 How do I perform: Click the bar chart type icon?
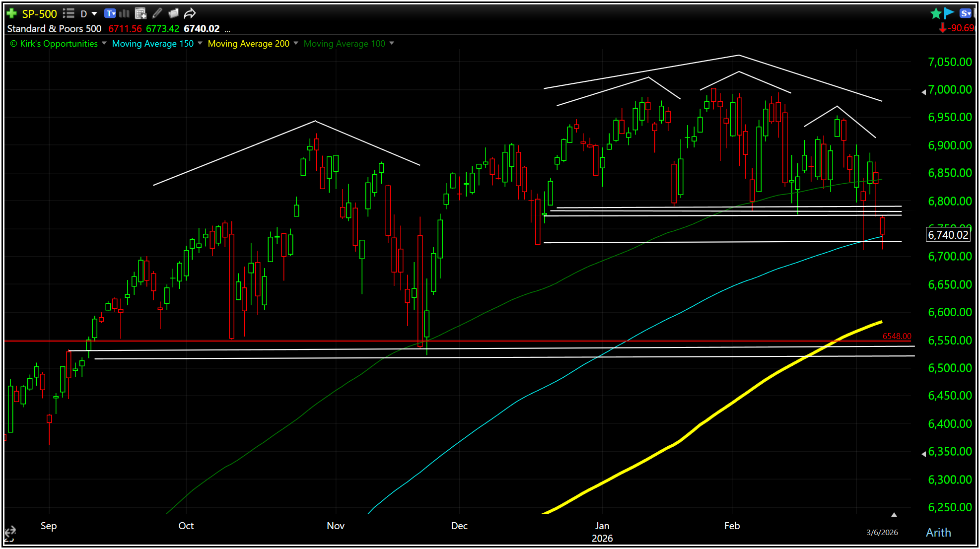pos(125,13)
